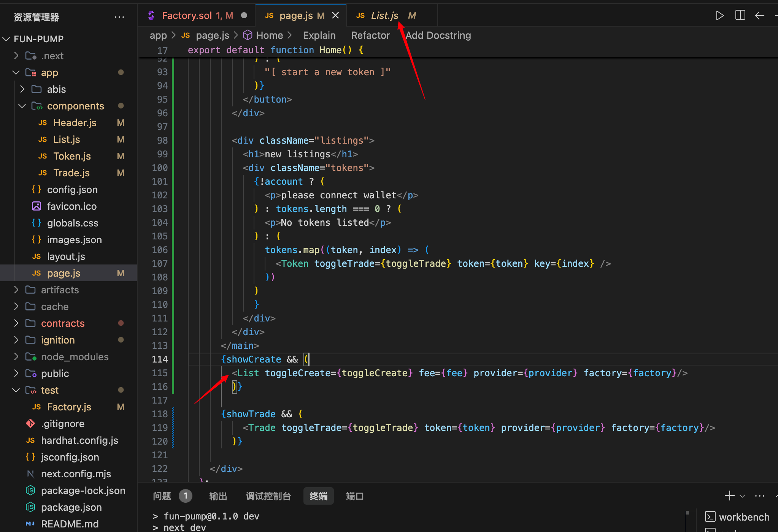The width and height of the screenshot is (778, 532).
Task: Switch to the Factory.sol tab
Action: point(197,16)
